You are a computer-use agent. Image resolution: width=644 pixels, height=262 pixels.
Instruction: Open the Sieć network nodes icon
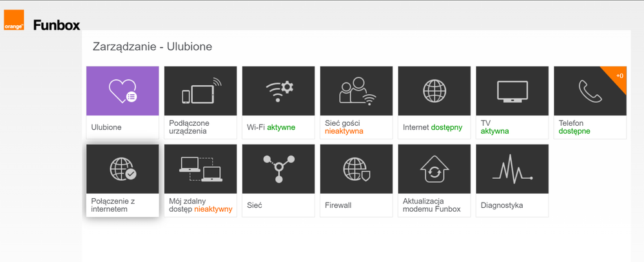278,168
